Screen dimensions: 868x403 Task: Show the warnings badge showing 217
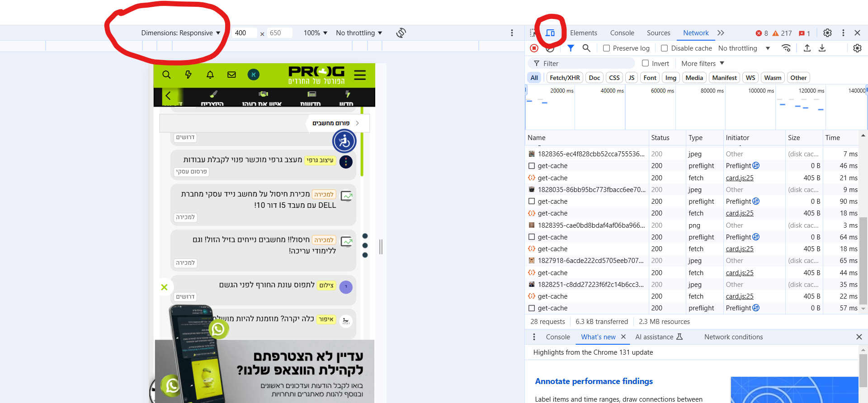click(x=782, y=33)
